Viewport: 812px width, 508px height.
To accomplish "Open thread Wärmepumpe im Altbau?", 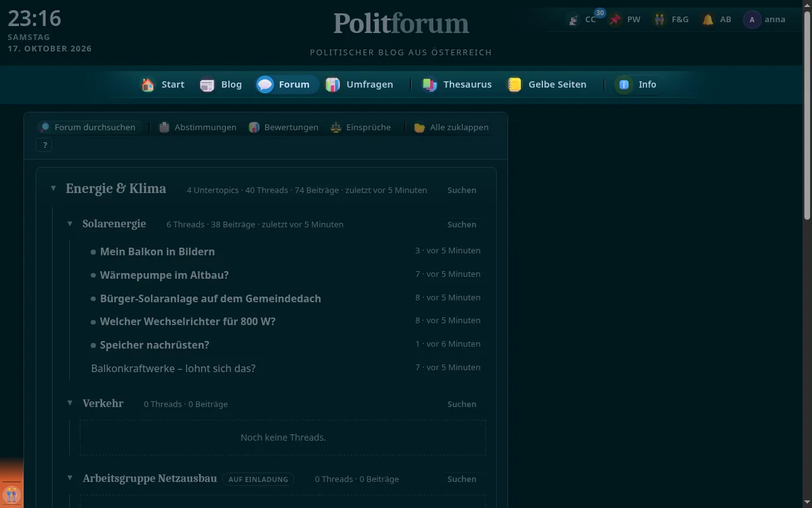I will pyautogui.click(x=164, y=275).
